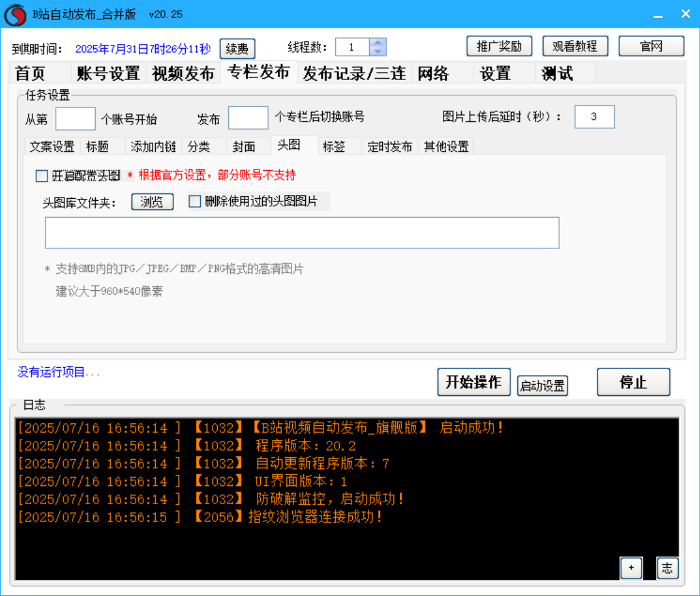The height and width of the screenshot is (596, 700).
Task: Decrease thread count with down arrow
Action: click(378, 51)
